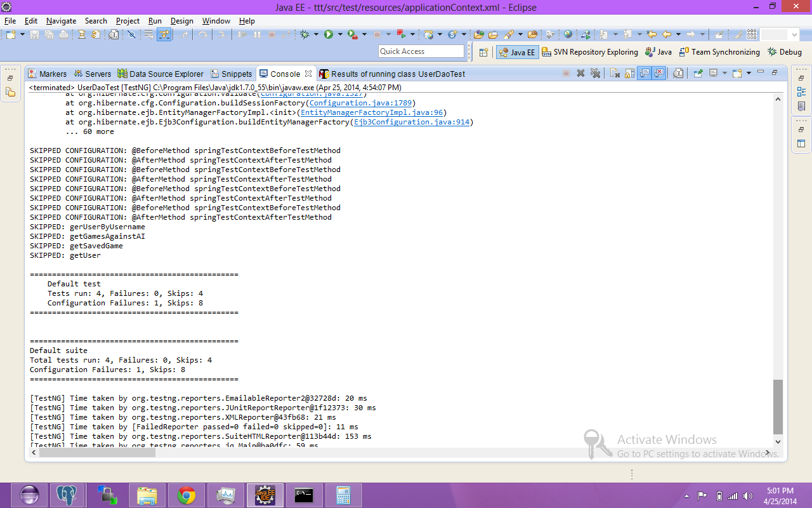This screenshot has height=508, width=812.
Task: Click the Clear Console icon
Action: [x=615, y=74]
